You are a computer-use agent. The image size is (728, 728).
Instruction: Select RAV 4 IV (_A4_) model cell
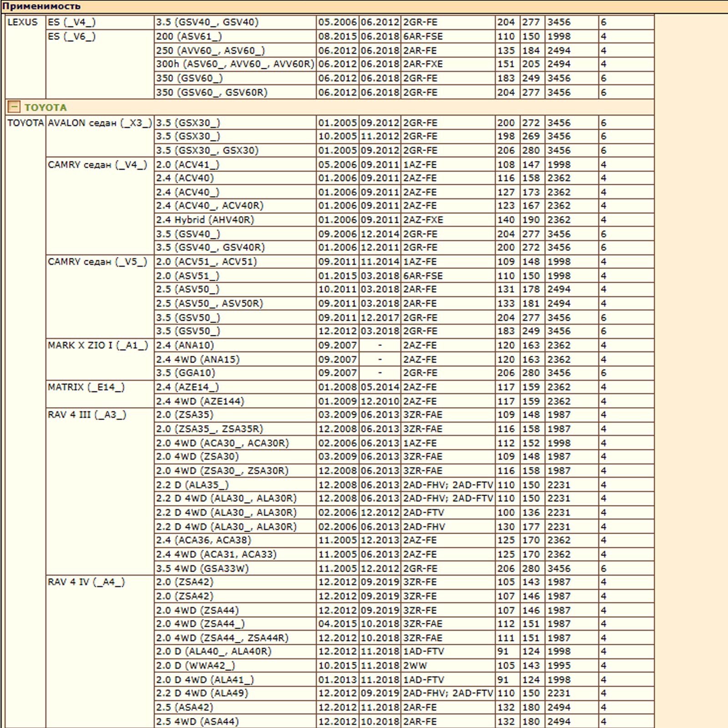click(x=86, y=582)
